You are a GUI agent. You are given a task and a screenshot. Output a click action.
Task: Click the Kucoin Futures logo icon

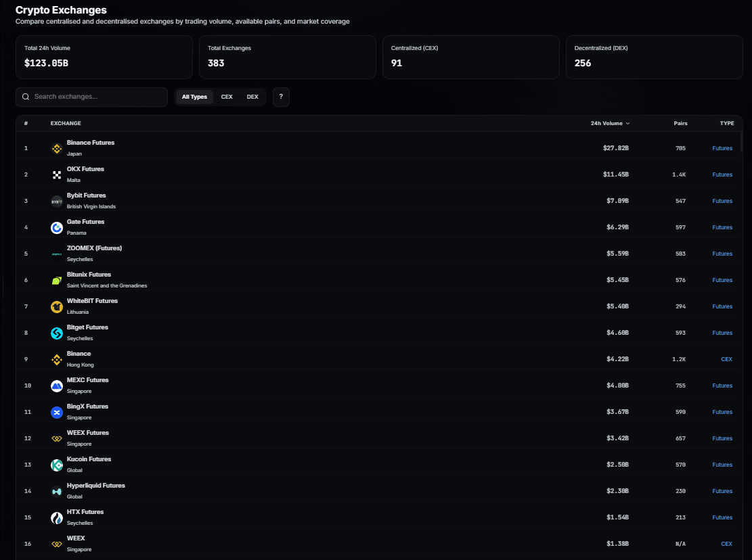[x=57, y=465]
